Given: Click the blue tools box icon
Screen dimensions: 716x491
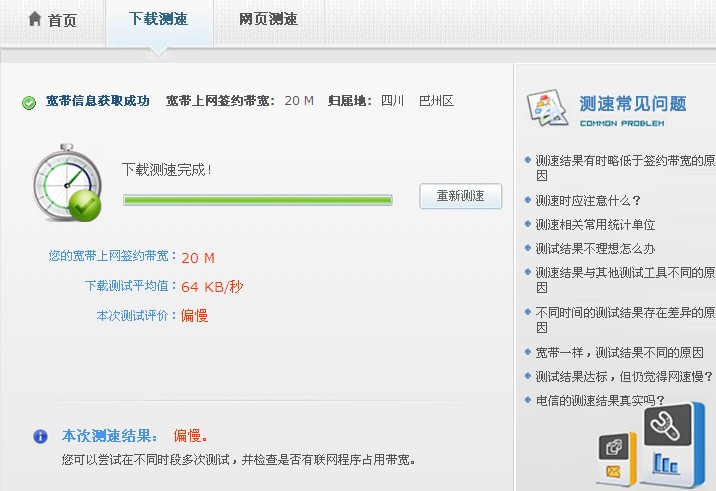Looking at the screenshot, I should pos(673,444).
